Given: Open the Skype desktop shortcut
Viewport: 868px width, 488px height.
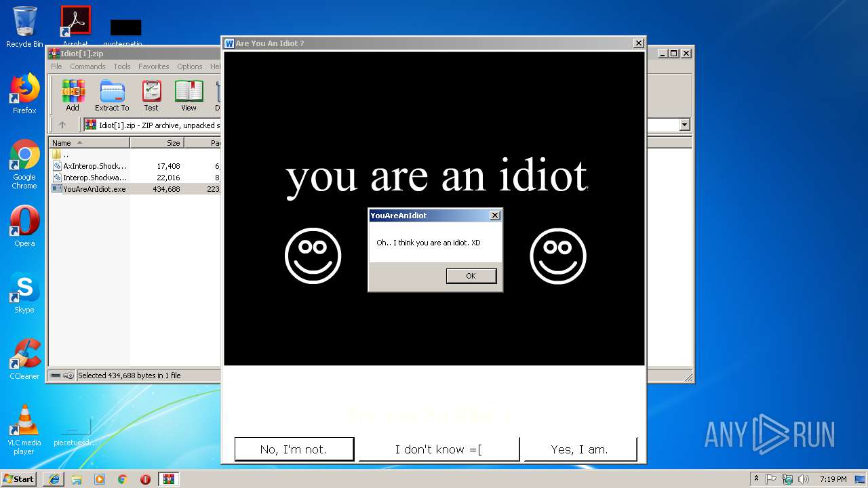Looking at the screenshot, I should (24, 293).
